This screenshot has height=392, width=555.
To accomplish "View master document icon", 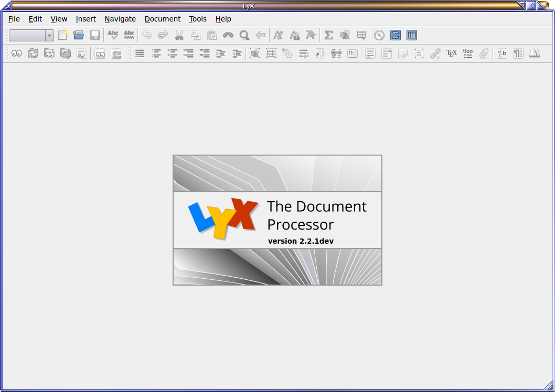I will [49, 53].
